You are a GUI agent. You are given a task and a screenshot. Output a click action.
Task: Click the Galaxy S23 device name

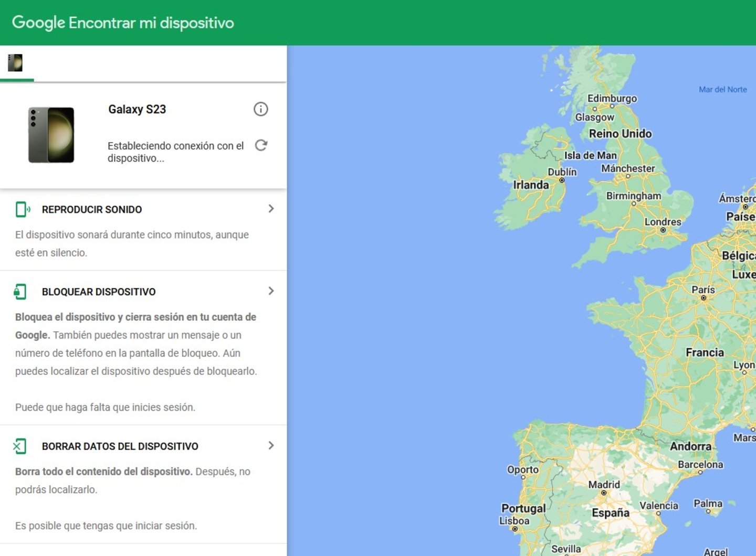click(x=137, y=109)
